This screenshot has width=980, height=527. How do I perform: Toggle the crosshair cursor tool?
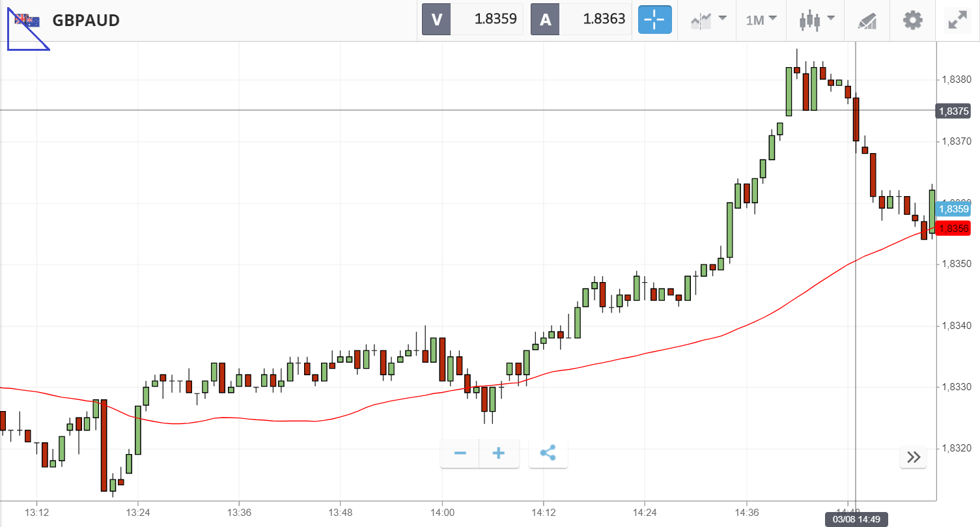(x=654, y=20)
